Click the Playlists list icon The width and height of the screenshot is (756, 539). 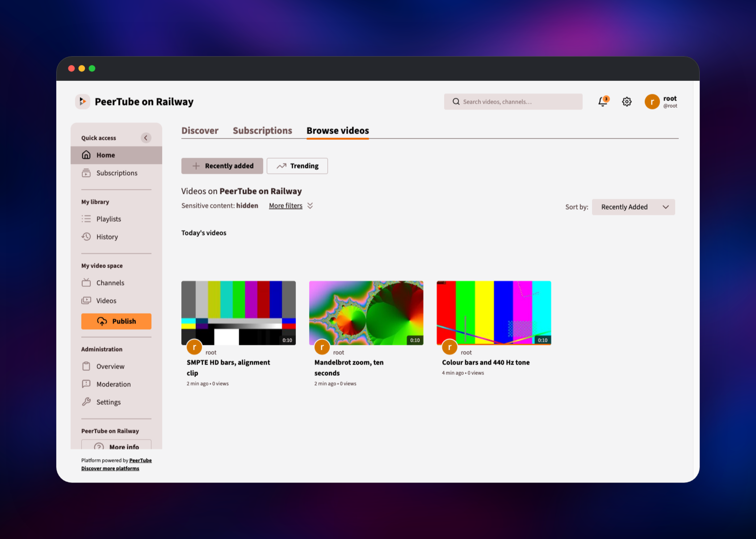point(86,219)
